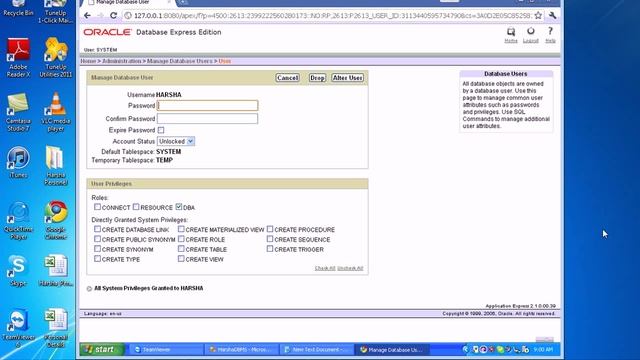The image size is (640, 360).
Task: Enable CREATE SEQUENCE privilege checkbox
Action: (x=270, y=239)
